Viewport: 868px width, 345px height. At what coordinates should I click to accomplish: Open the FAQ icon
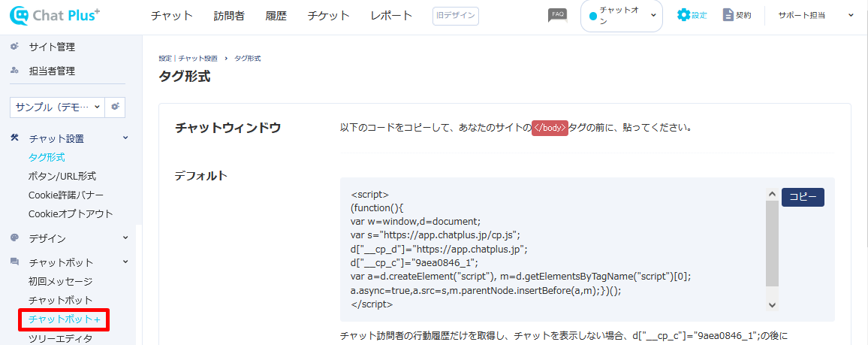(557, 16)
